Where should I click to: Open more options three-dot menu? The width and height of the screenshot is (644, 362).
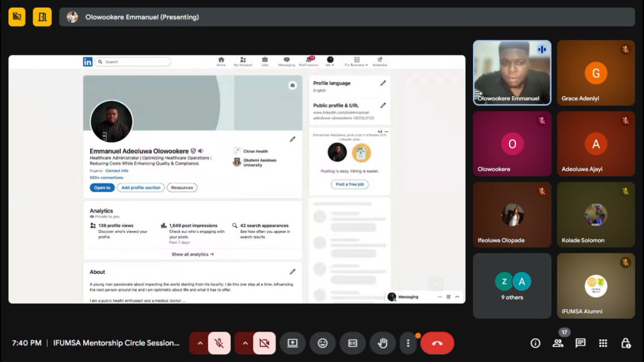pos(408,343)
